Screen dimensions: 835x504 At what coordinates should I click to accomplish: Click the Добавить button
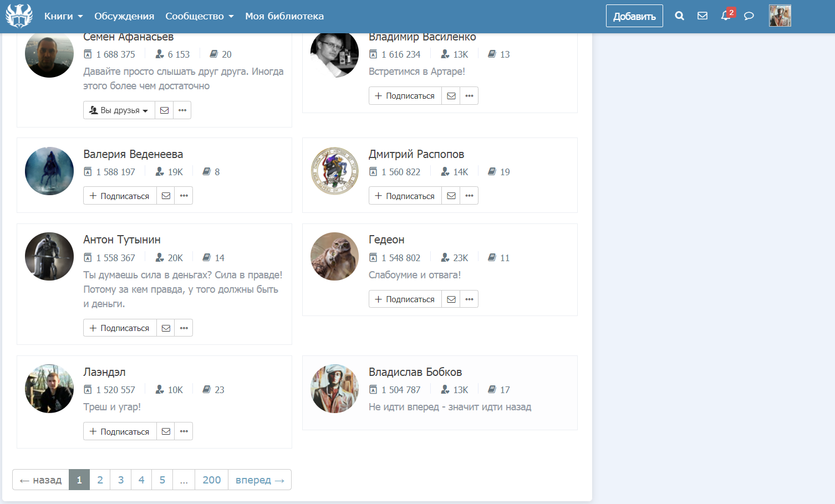pyautogui.click(x=634, y=16)
